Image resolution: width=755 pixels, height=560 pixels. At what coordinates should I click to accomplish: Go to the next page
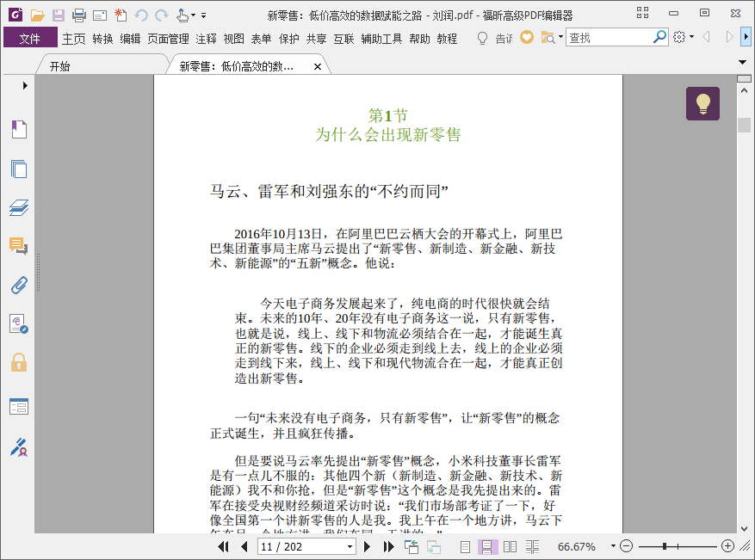click(x=367, y=546)
